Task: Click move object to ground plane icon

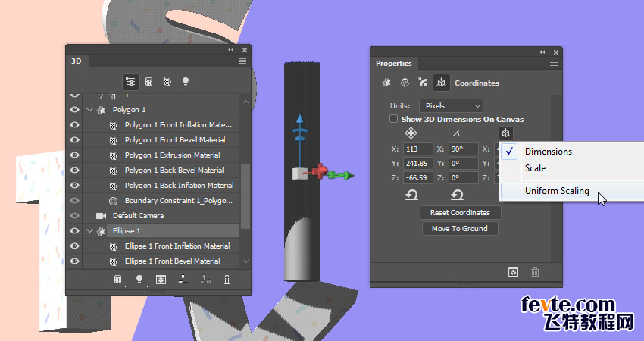Action: click(183, 280)
